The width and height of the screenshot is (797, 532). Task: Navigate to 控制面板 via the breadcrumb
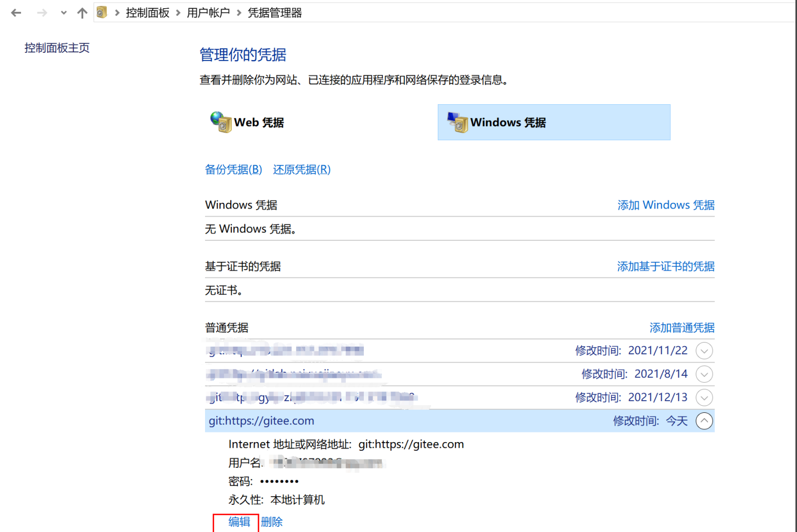[147, 12]
